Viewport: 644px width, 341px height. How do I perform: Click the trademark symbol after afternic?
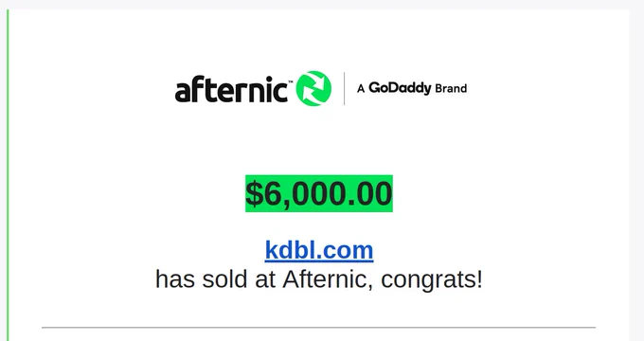click(x=291, y=81)
